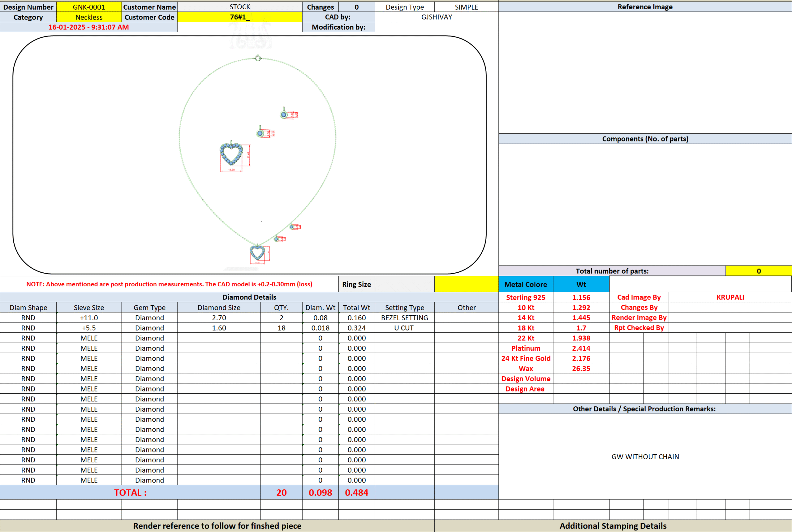Viewport: 792px width, 532px height.
Task: Select the total weight 0.484 cell
Action: click(356, 492)
